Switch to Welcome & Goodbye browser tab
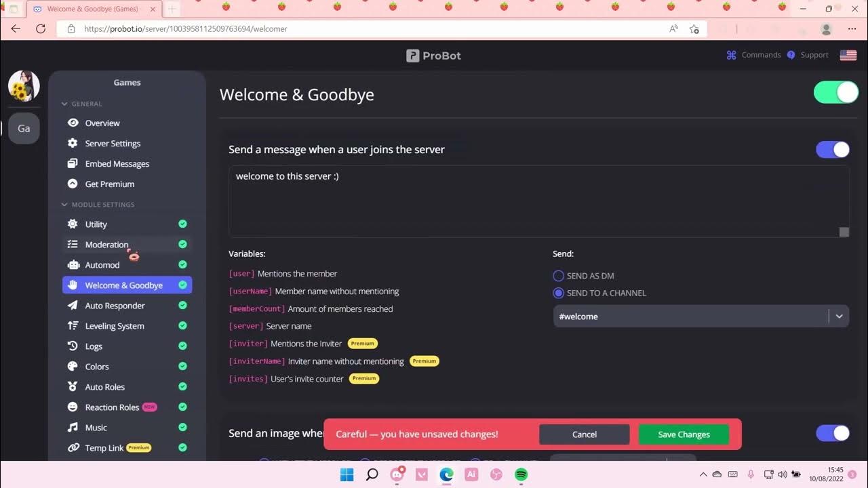 pos(92,9)
